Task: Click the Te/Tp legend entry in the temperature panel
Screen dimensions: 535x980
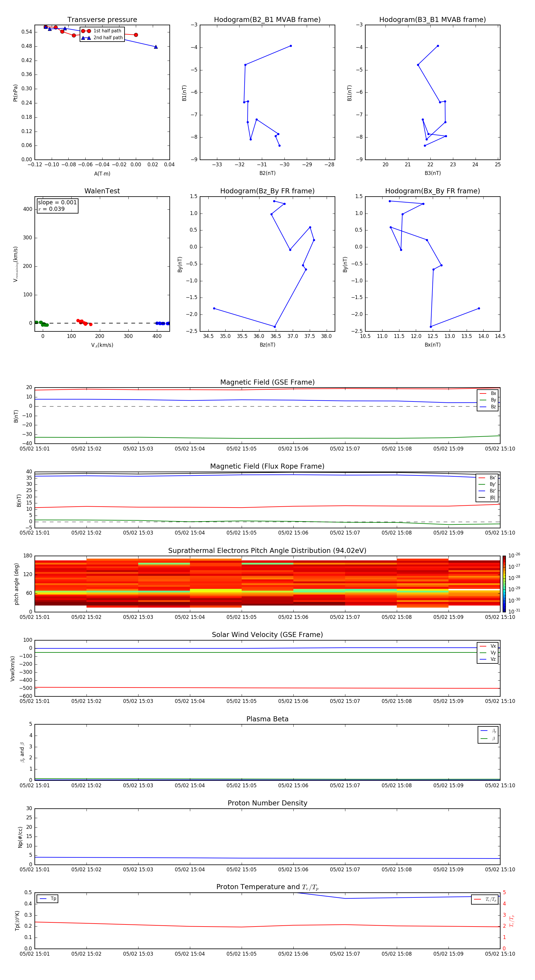Action: 485,900
